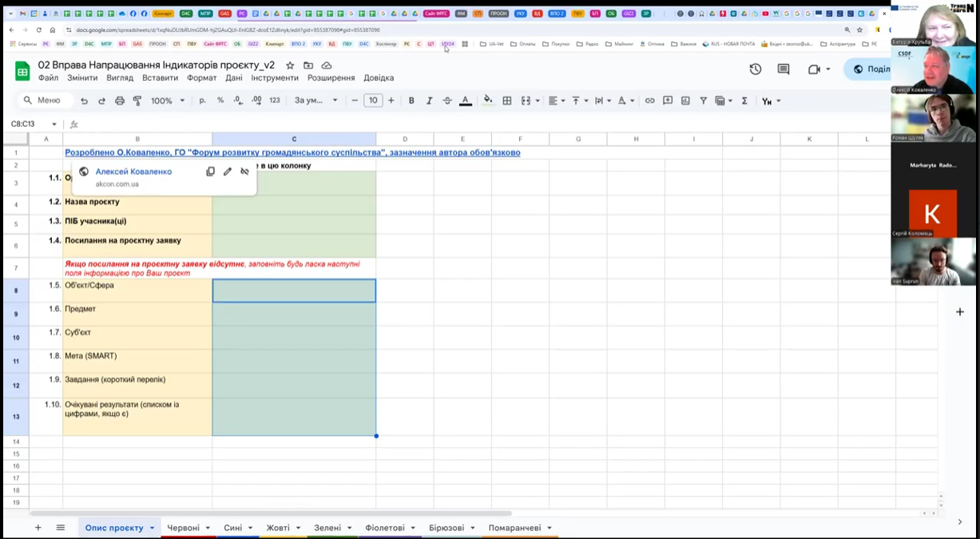Open the table views dropdown in toolbar
Screen dimensions: 980x539
pos(724,101)
